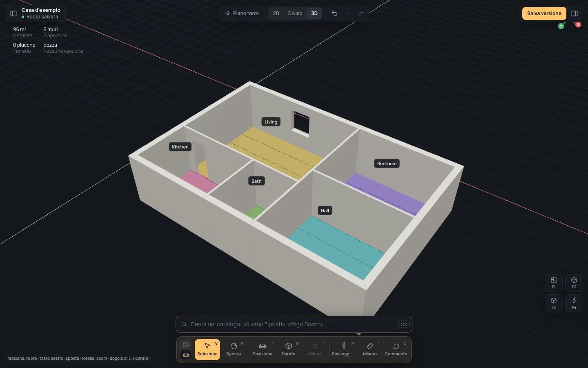Switch to F4 walkthrough view preset

tap(574, 303)
